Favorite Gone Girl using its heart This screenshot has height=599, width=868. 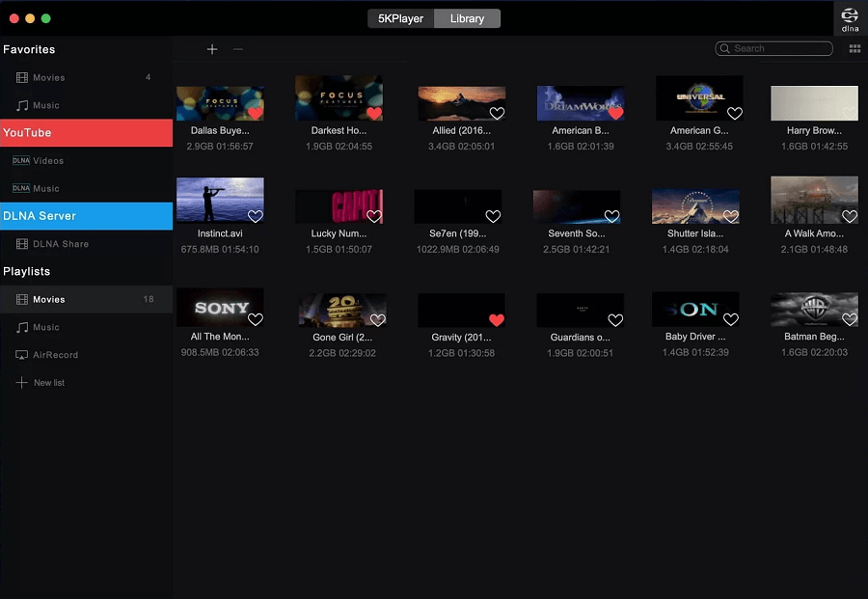click(x=377, y=319)
